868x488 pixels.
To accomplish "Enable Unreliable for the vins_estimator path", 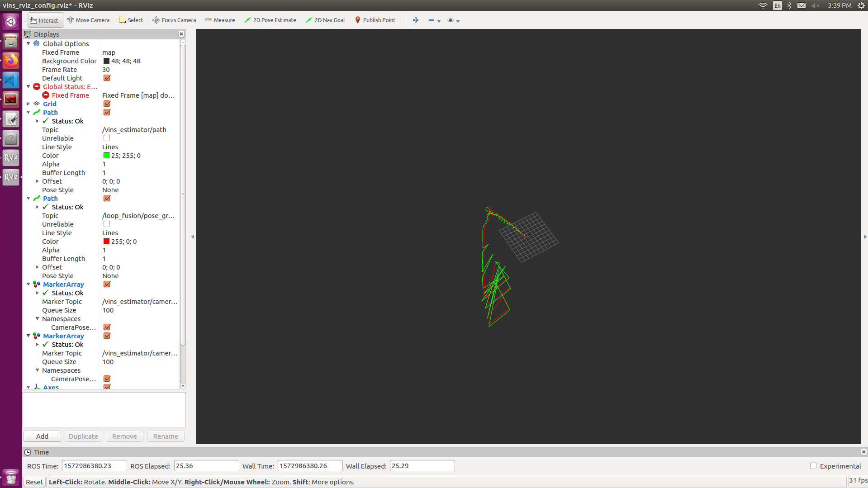I will pos(107,138).
